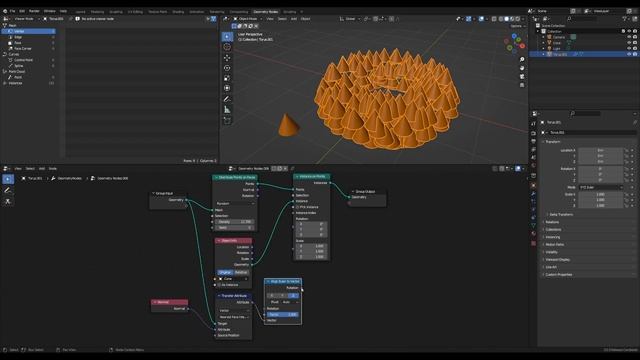Adjust Density value on Distribute Points node
The image size is (640, 360).
[x=235, y=222]
